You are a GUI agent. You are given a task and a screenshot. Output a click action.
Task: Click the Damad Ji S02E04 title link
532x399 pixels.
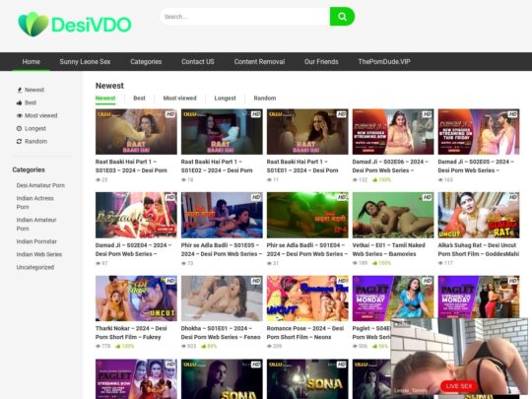click(x=133, y=249)
